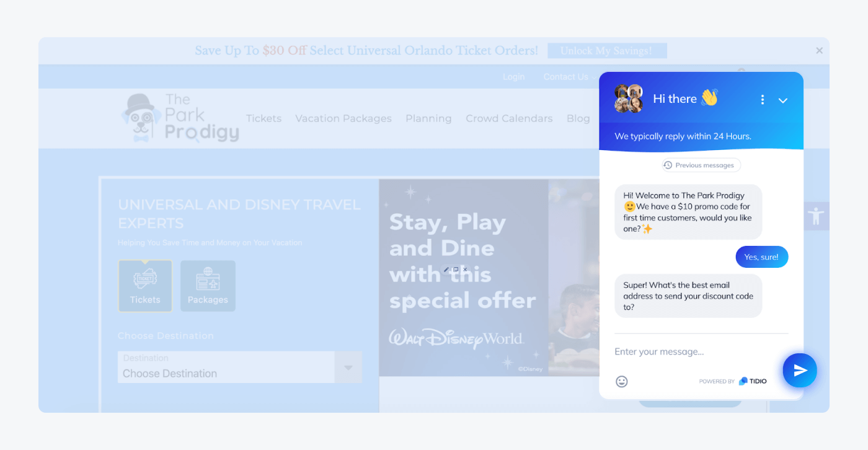Viewport: 868px width, 450px height.
Task: Dismiss the promo banner with the X
Action: point(819,51)
